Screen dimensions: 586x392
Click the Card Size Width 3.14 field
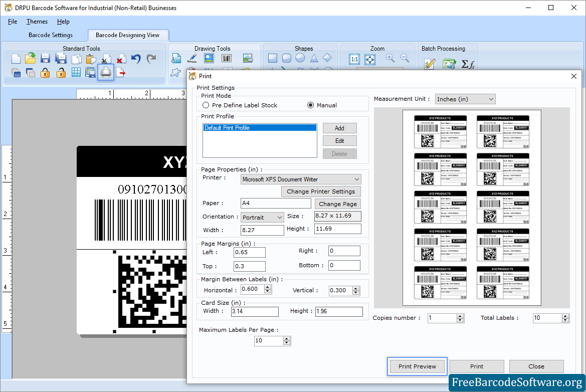pos(255,311)
